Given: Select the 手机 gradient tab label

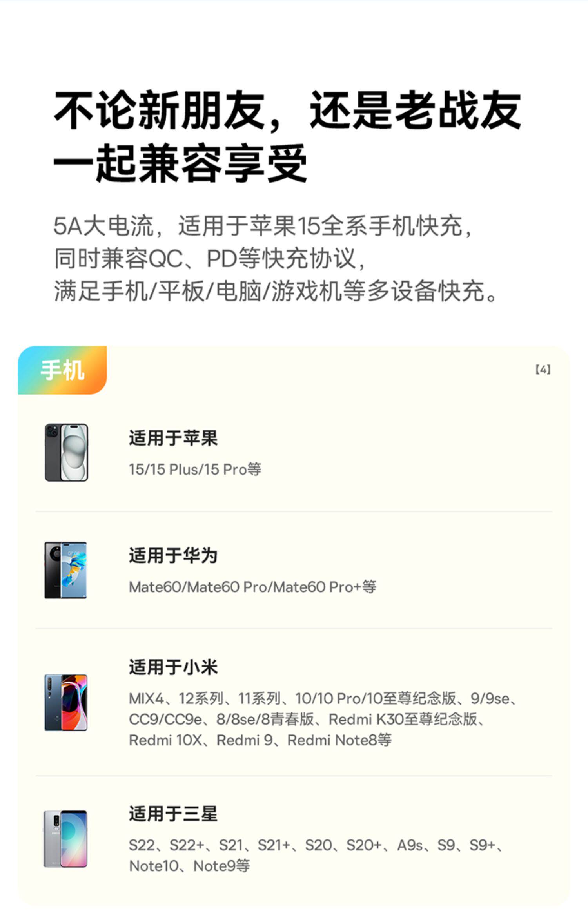Looking at the screenshot, I should click(x=62, y=370).
